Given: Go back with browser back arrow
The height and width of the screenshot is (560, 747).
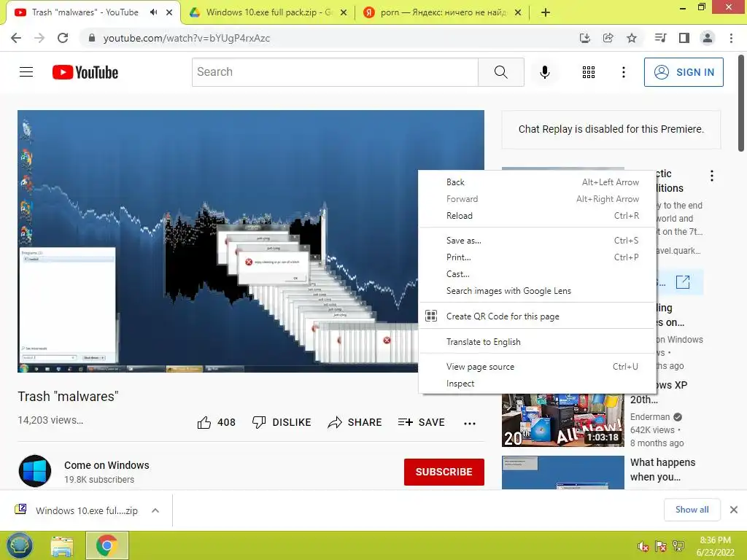Looking at the screenshot, I should click(x=16, y=38).
